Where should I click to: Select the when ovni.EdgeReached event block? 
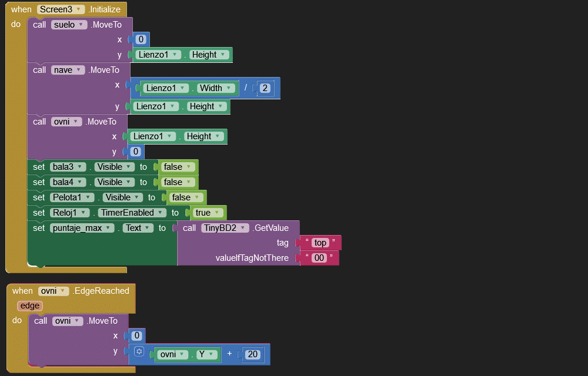click(x=24, y=291)
